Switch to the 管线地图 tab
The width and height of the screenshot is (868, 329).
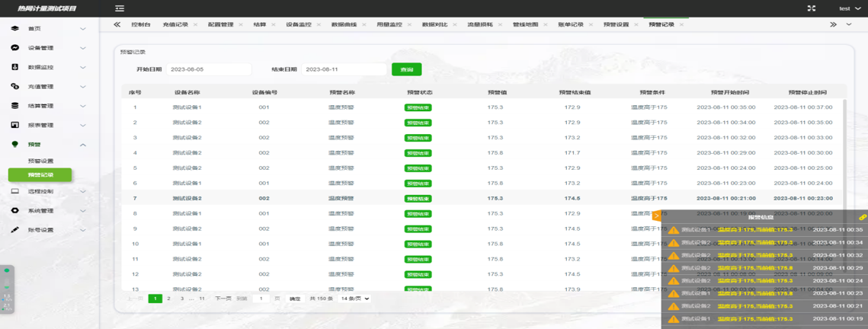[x=525, y=25]
